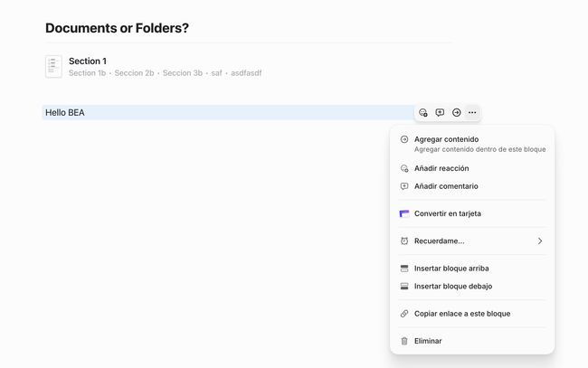The height and width of the screenshot is (368, 588).
Task: Choose Añadir reacción from the menu
Action: (x=441, y=168)
